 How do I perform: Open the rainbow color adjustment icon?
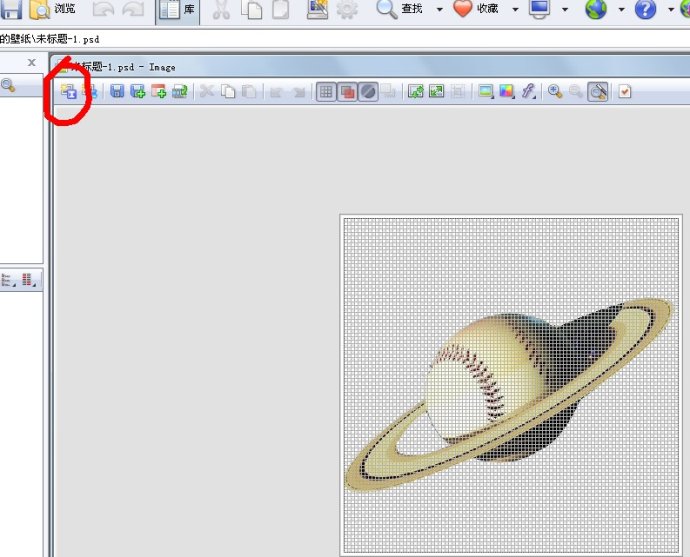tap(507, 92)
